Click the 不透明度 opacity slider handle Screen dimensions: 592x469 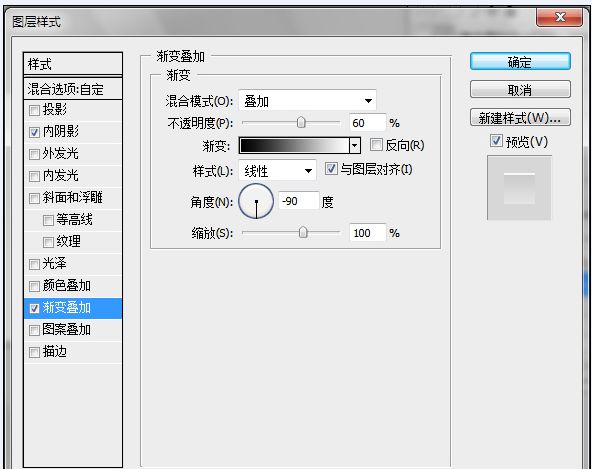click(x=301, y=122)
